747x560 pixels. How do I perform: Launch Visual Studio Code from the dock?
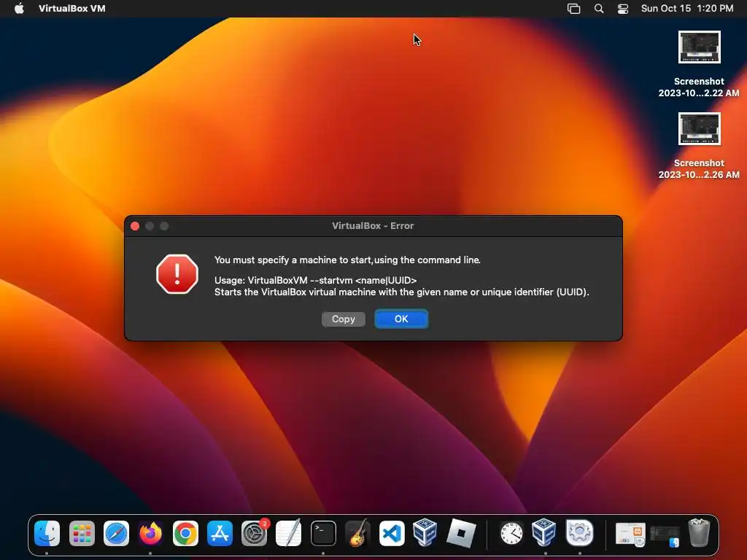(x=392, y=533)
